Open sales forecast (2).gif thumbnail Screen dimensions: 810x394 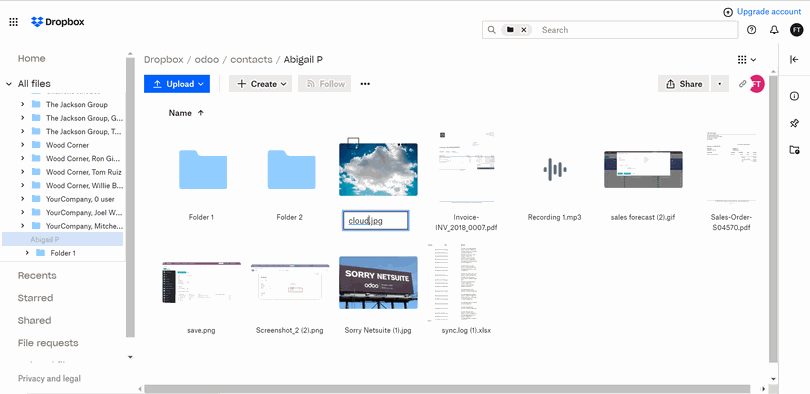point(643,169)
